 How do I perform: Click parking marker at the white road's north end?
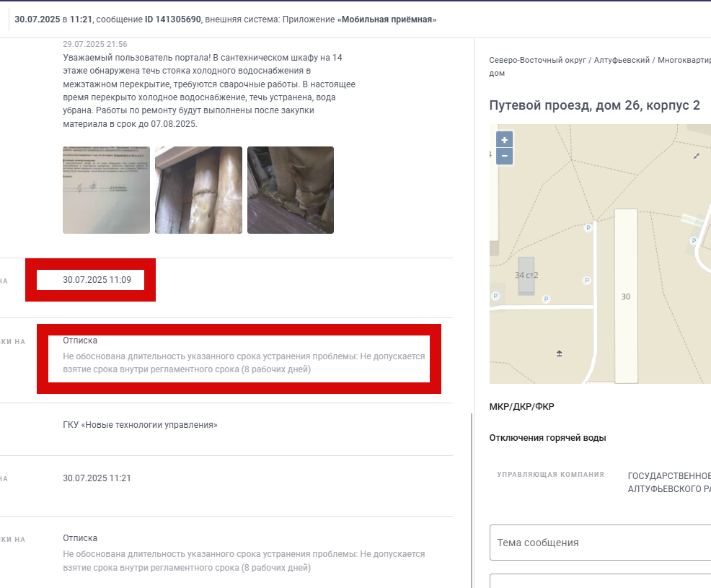(588, 228)
